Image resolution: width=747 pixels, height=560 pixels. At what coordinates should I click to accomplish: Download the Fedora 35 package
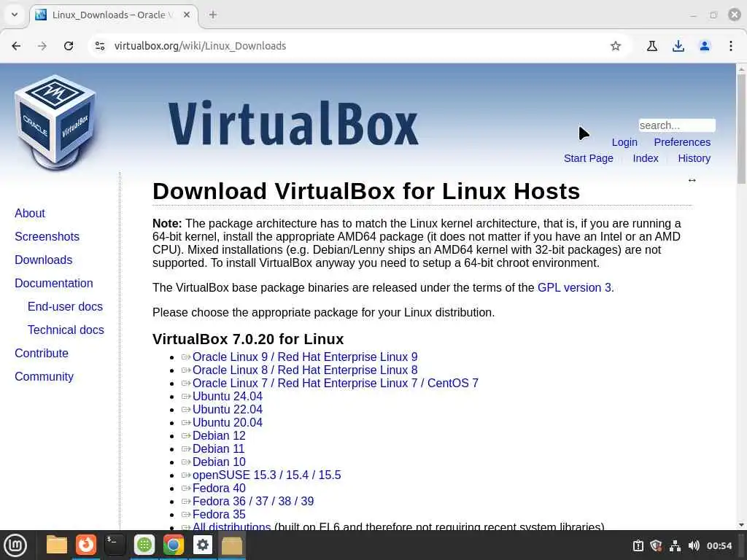point(219,514)
